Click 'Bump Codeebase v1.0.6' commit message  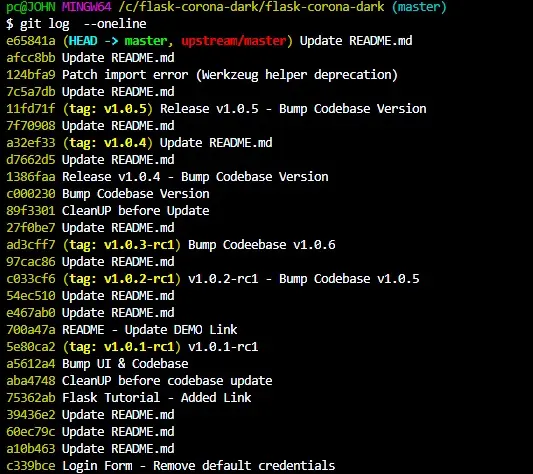262,245
